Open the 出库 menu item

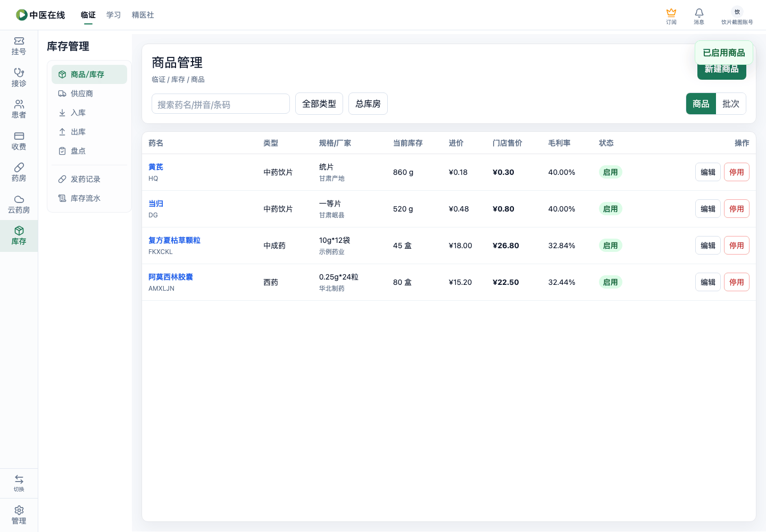(89, 132)
